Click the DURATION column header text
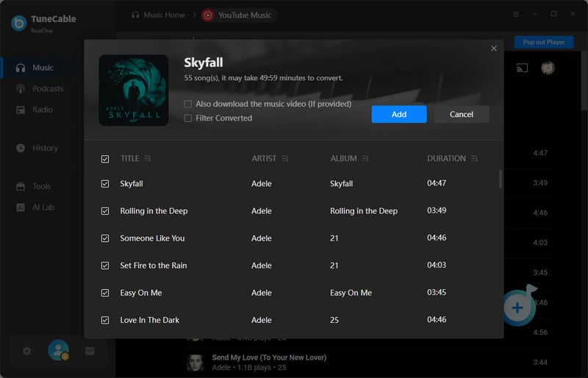The image size is (588, 378). pos(446,159)
